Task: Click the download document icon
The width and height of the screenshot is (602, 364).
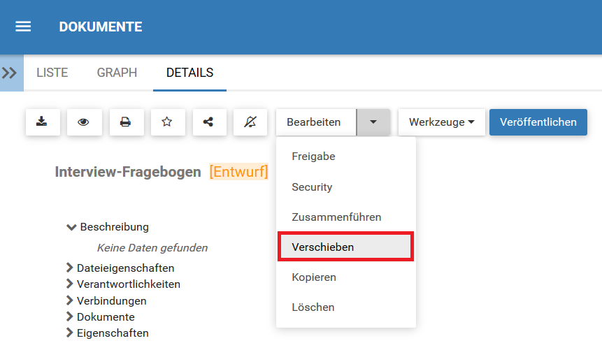Action: 43,122
